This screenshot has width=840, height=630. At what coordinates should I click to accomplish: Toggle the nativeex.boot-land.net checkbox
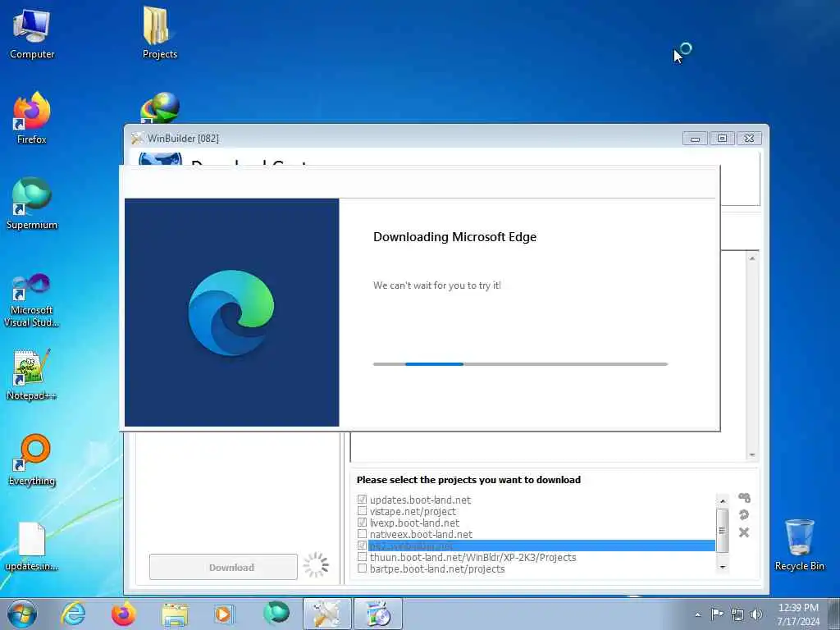tap(362, 534)
